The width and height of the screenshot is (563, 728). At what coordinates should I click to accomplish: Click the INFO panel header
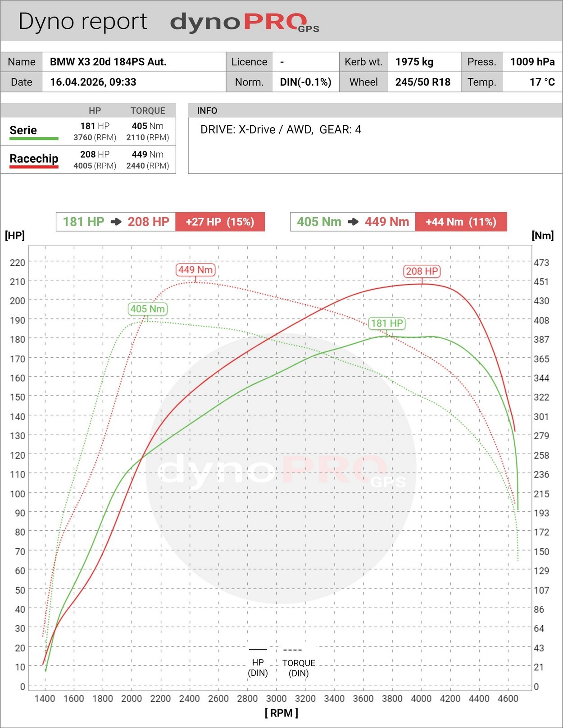(375, 110)
